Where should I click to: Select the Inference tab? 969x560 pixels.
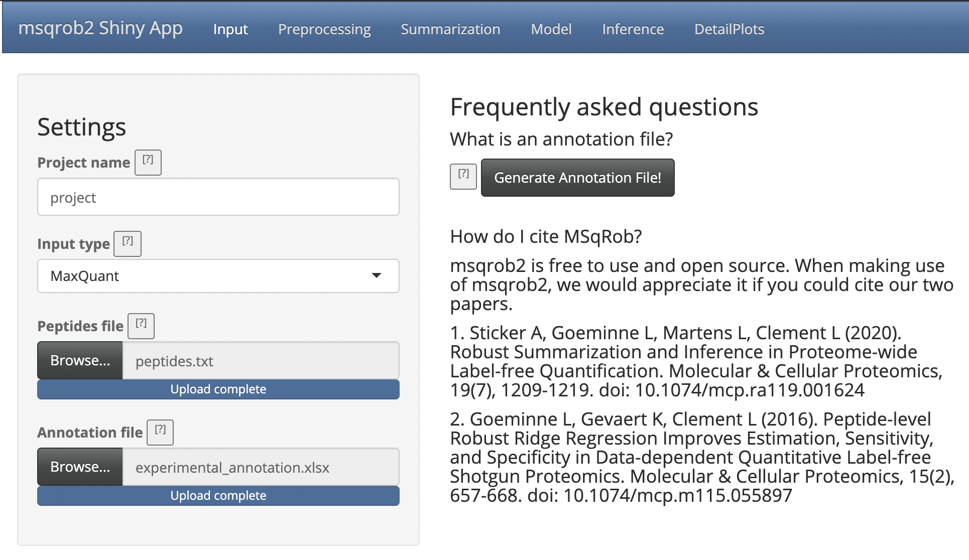[633, 29]
